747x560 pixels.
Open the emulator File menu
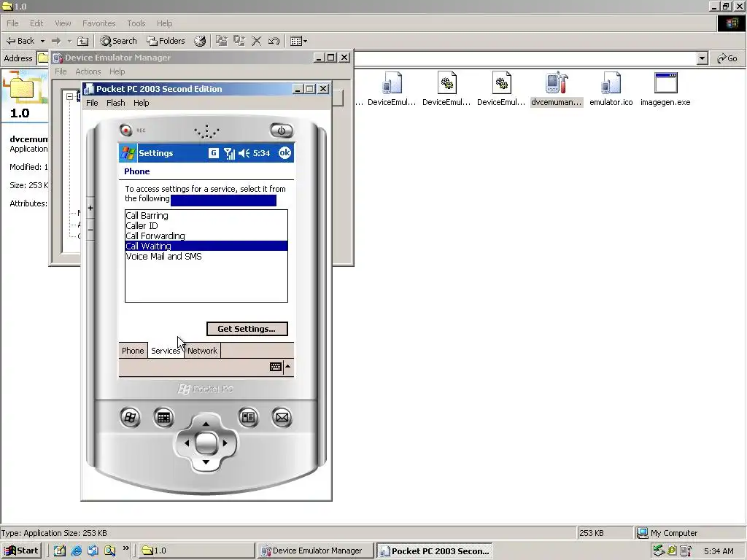coord(92,103)
